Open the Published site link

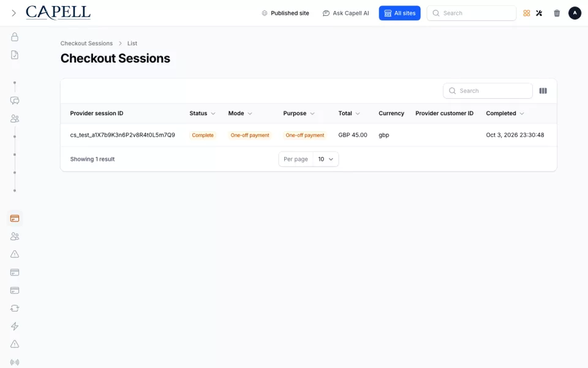pyautogui.click(x=285, y=13)
